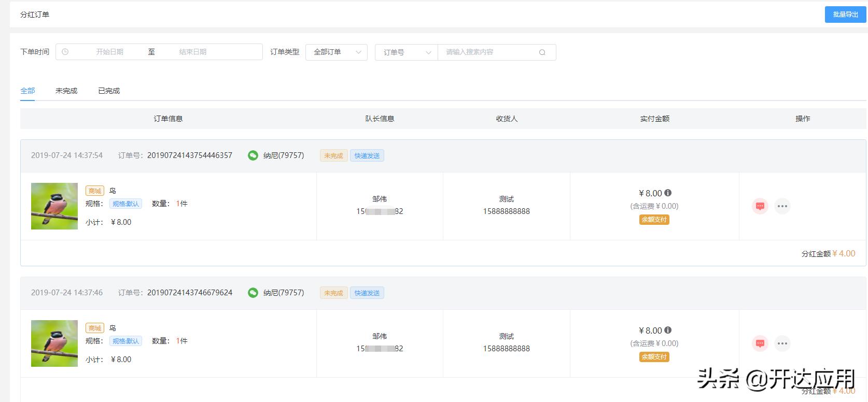Viewport: 868px width, 402px height.
Task: Expand the 全部订单 order type dropdown
Action: [337, 52]
